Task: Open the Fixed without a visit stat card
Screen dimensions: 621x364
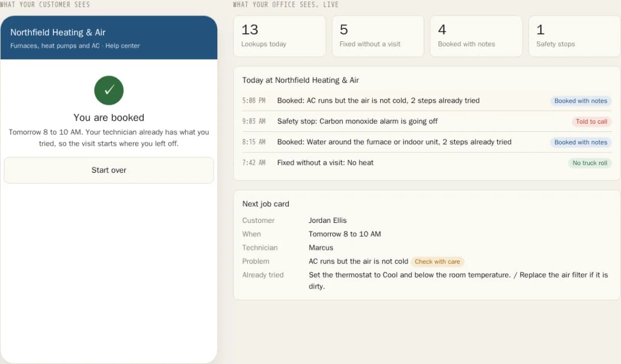Action: pyautogui.click(x=378, y=36)
